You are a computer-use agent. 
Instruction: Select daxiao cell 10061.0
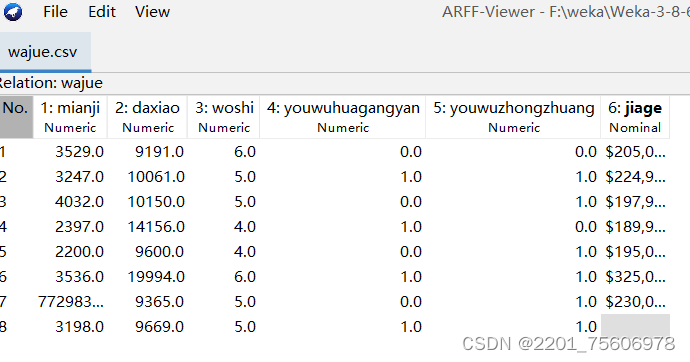point(147,177)
